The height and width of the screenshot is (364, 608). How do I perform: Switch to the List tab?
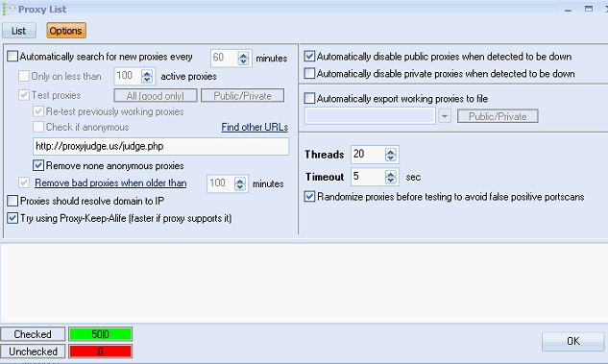pyautogui.click(x=19, y=31)
